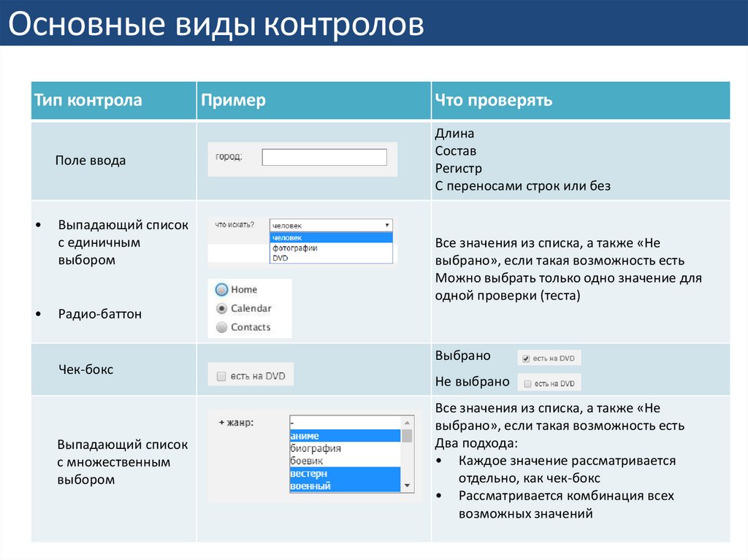Click the город: field label
The image size is (748, 560).
[x=229, y=156]
